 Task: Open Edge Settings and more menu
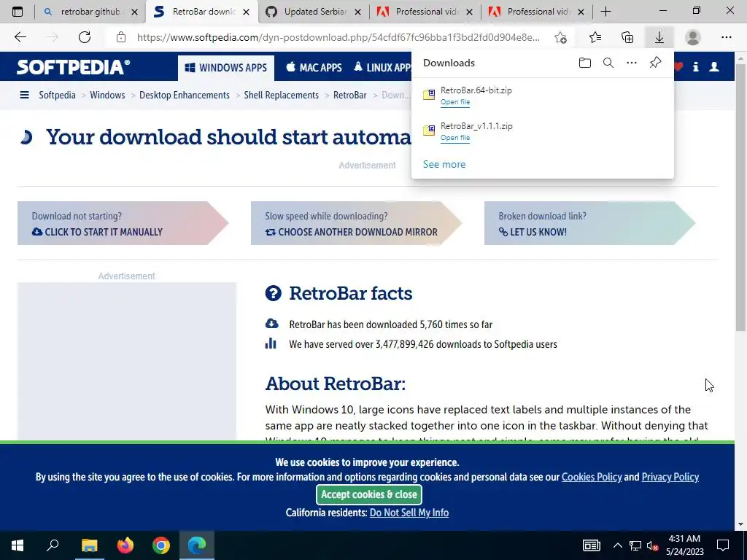726,37
